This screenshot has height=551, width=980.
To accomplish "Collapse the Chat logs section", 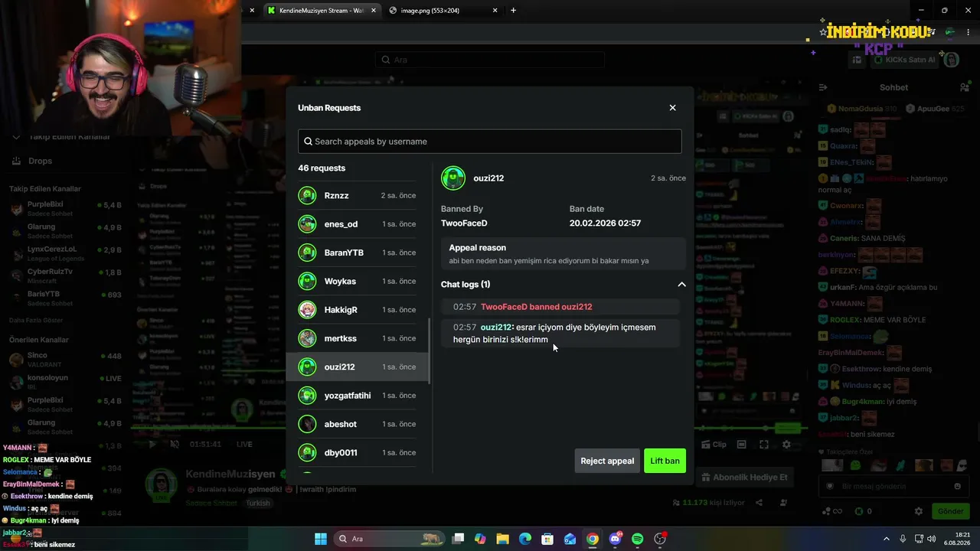I will click(681, 285).
